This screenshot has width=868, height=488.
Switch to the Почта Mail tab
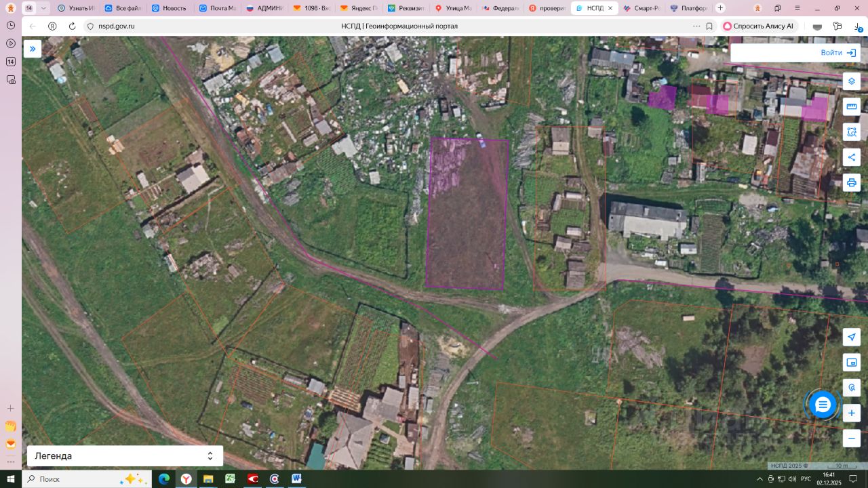click(x=217, y=8)
